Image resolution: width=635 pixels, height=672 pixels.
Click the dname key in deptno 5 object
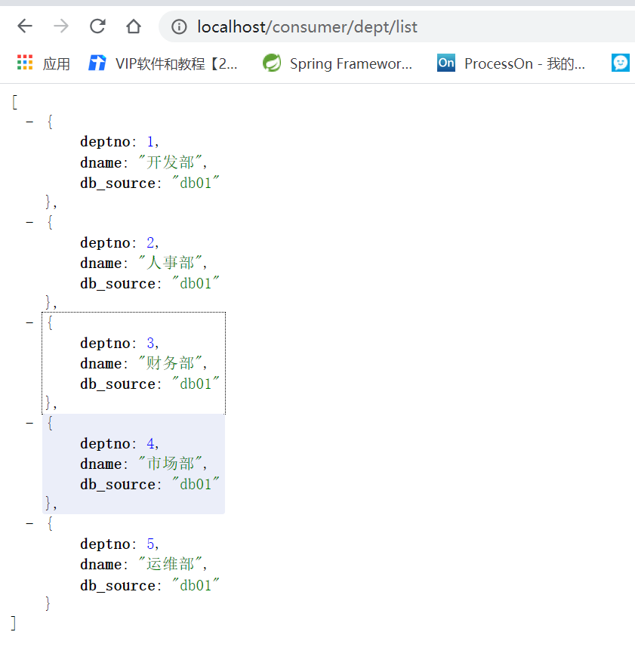101,565
